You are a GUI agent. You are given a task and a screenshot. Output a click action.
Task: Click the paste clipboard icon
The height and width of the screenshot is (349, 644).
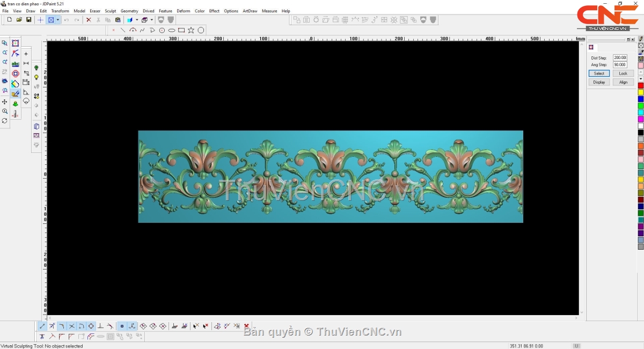coord(118,20)
